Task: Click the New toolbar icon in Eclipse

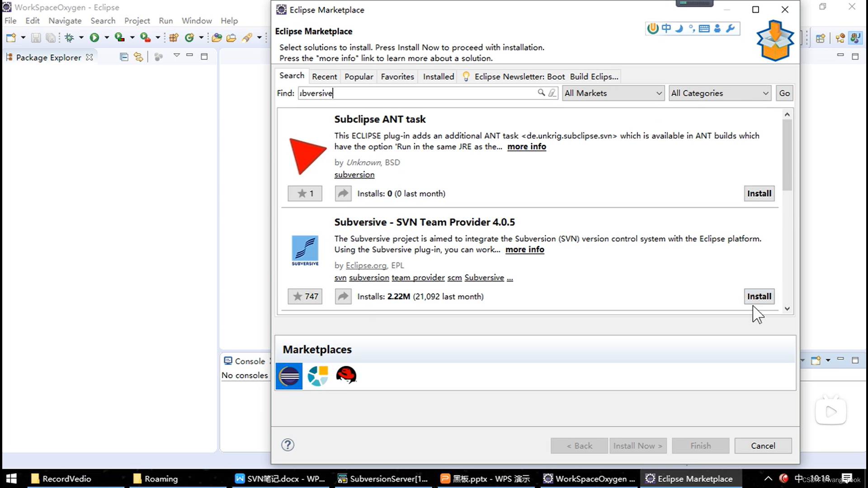Action: tap(11, 38)
